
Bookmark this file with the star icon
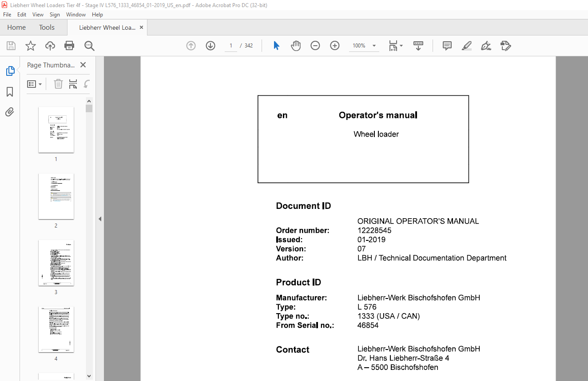click(30, 46)
